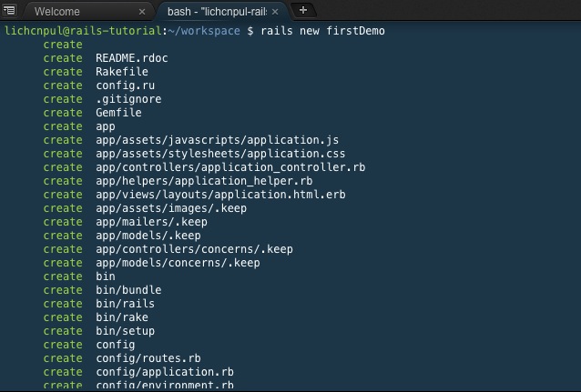Click the ~/workspace path in prompt
Viewport: 581px width, 392px height.
click(204, 31)
